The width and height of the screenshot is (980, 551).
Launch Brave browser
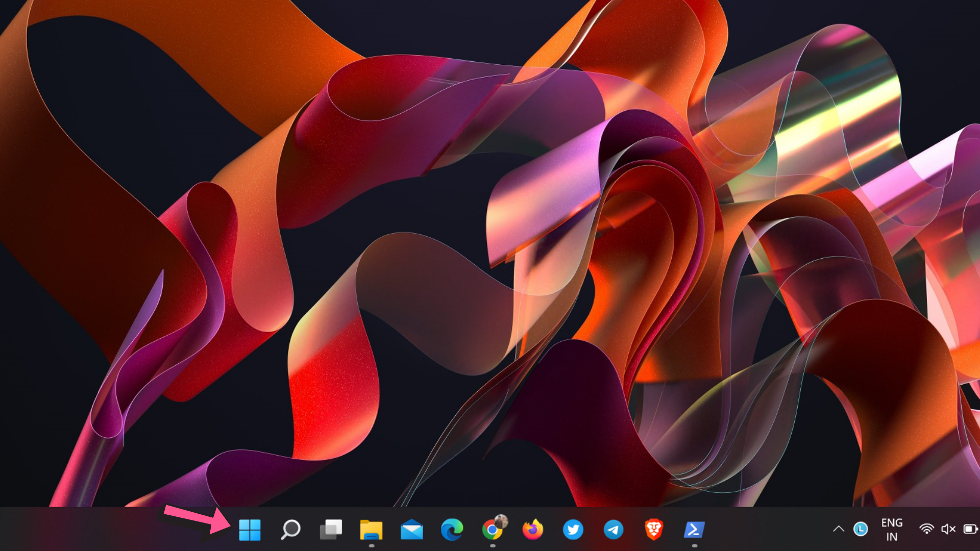tap(654, 530)
